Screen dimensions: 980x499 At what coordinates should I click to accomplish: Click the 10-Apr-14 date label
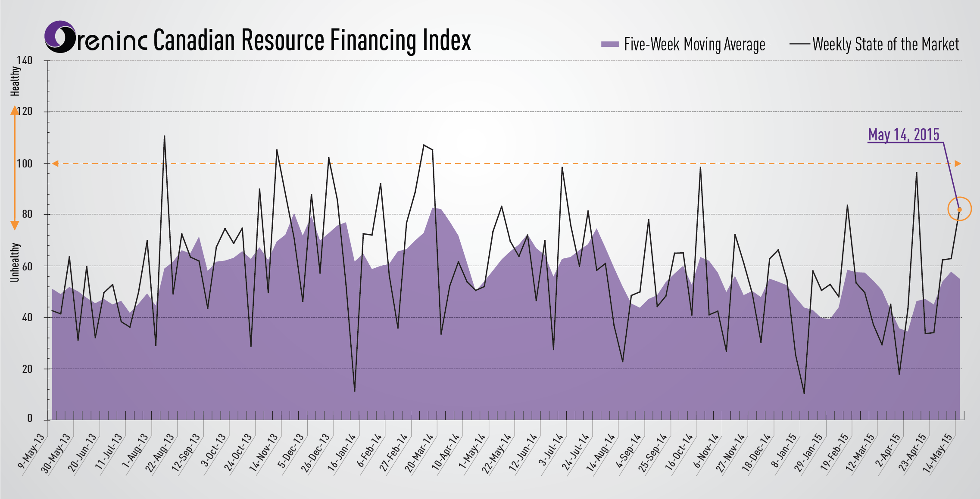446,453
